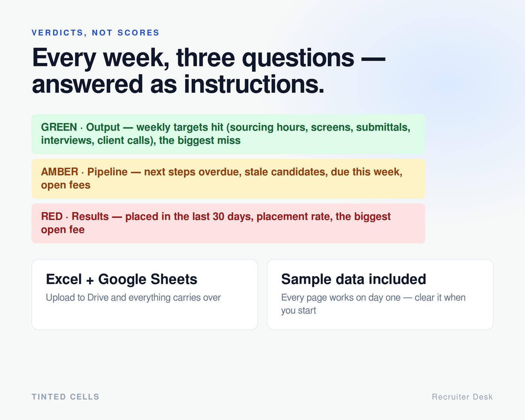Select the RED Results verdict banner
The height and width of the screenshot is (420, 525).
(x=228, y=223)
